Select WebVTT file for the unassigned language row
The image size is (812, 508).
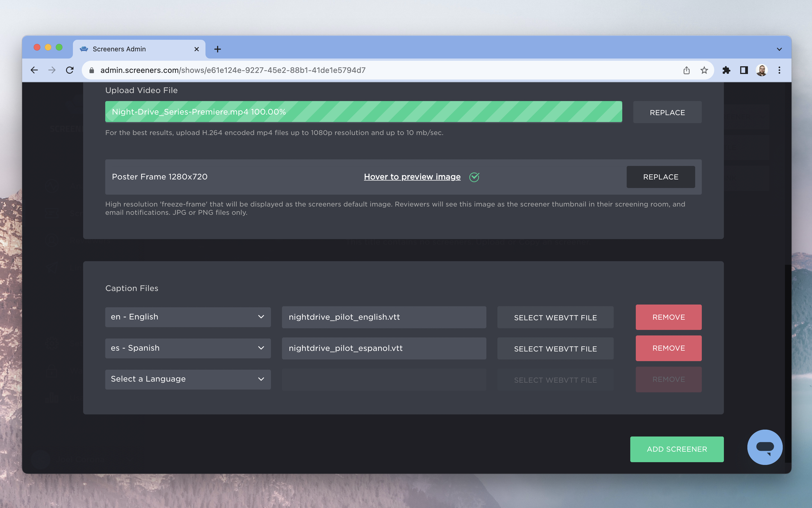[555, 380]
